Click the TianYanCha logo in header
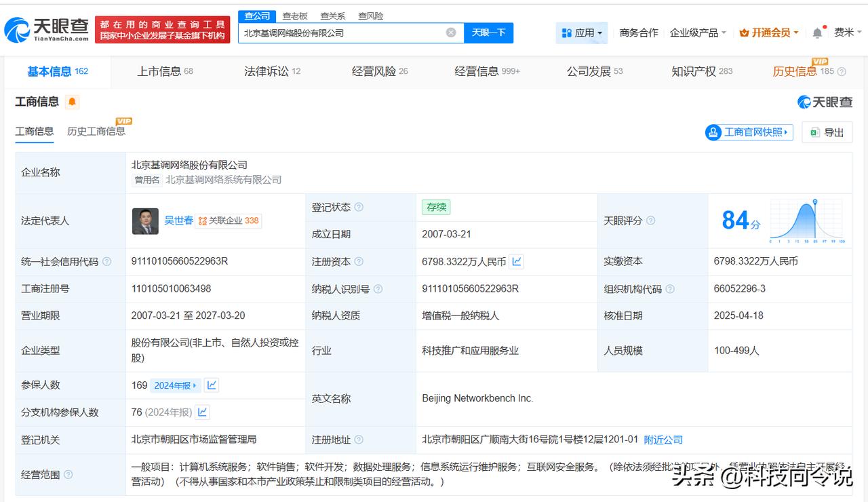 46,30
